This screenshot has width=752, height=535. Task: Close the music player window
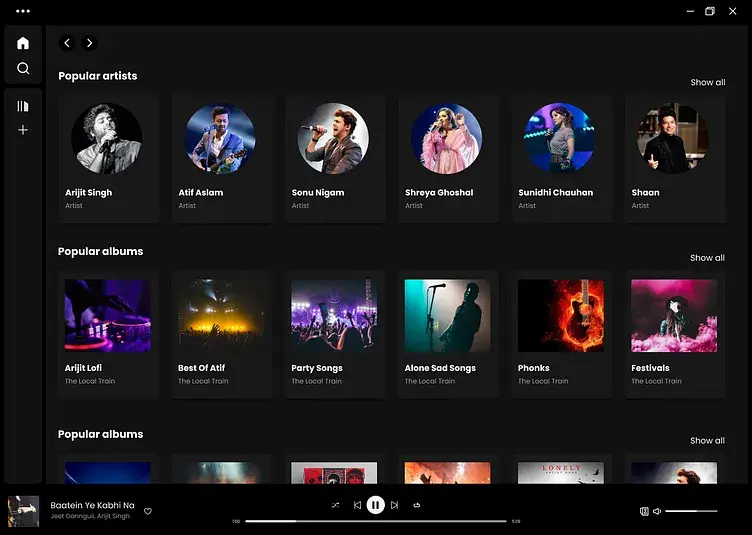pos(732,11)
